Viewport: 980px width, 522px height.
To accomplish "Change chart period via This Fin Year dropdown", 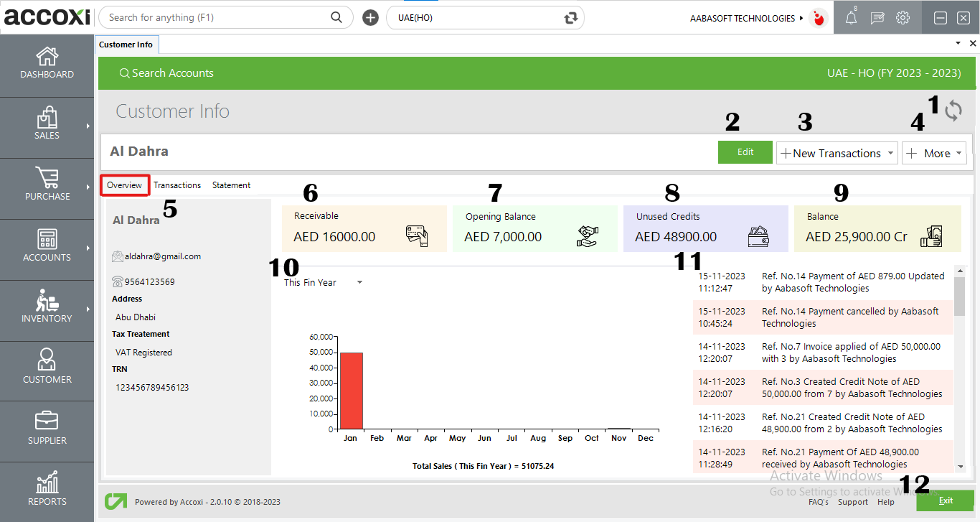I will click(322, 282).
